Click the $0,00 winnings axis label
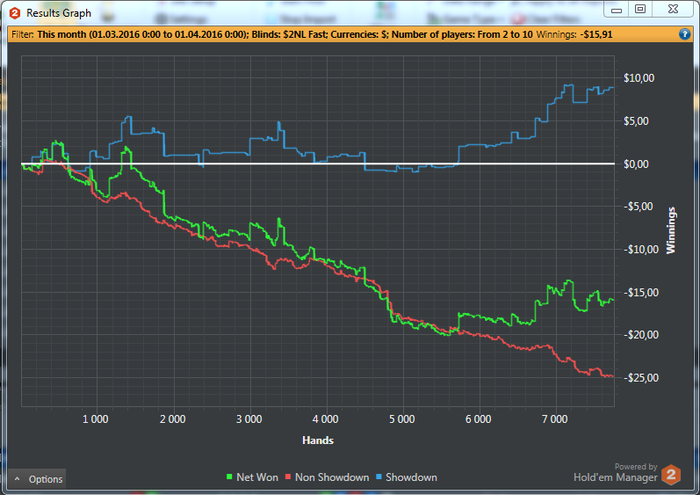700x495 pixels. point(636,164)
